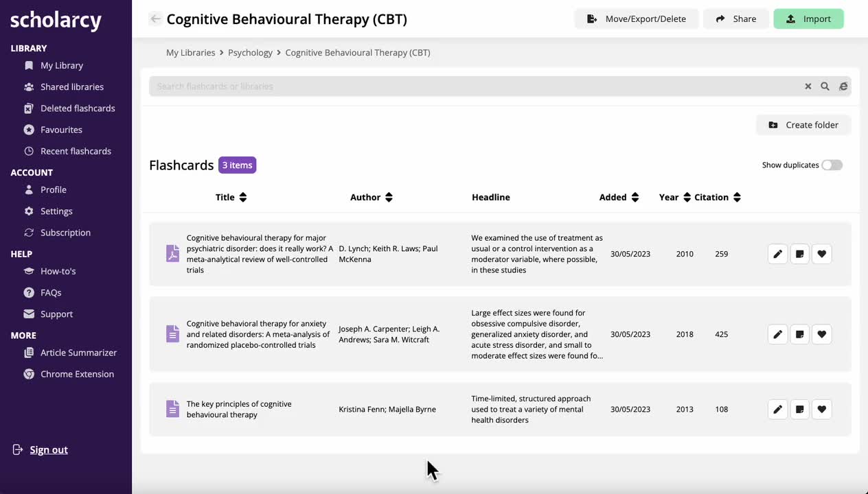Open Recent flashcards in the sidebar
This screenshot has height=494, width=868.
click(x=76, y=151)
